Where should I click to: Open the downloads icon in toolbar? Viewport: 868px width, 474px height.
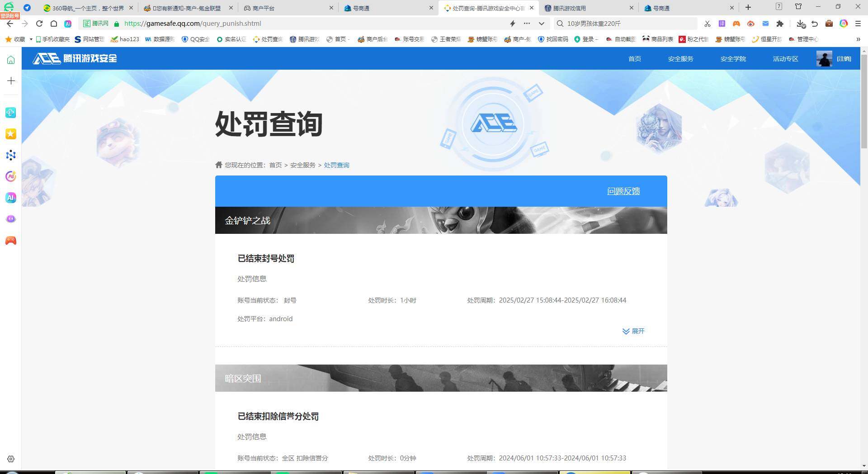click(x=801, y=24)
